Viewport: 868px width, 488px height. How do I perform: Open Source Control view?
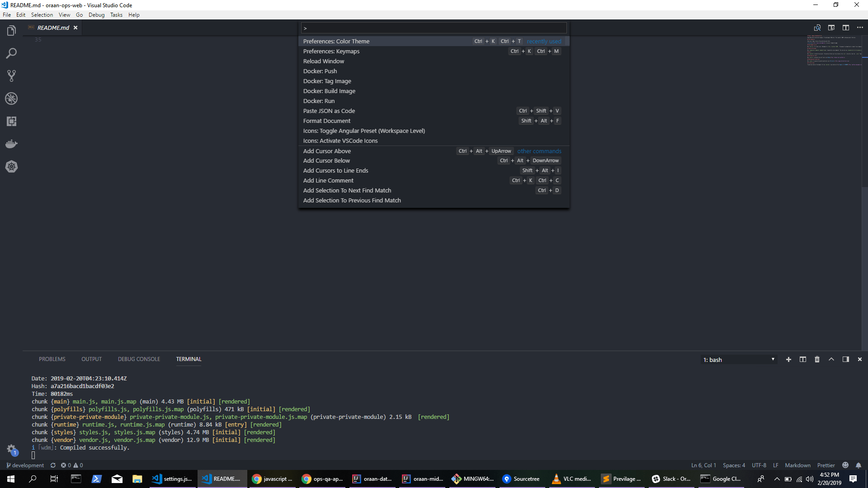point(11,76)
